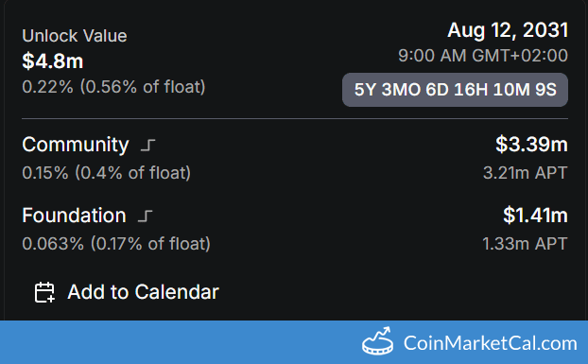Click the 9:00 AM GMT+02:00 time text

[x=483, y=56]
